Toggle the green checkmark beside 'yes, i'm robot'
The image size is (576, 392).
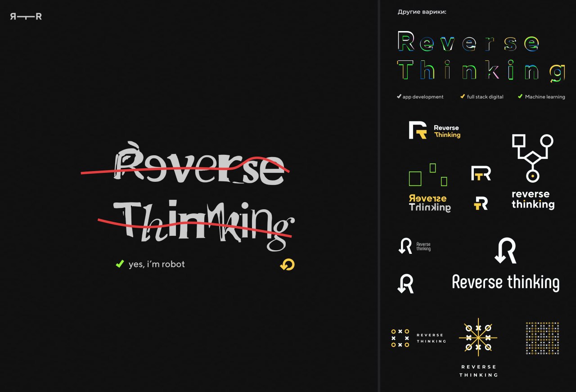[x=120, y=264]
